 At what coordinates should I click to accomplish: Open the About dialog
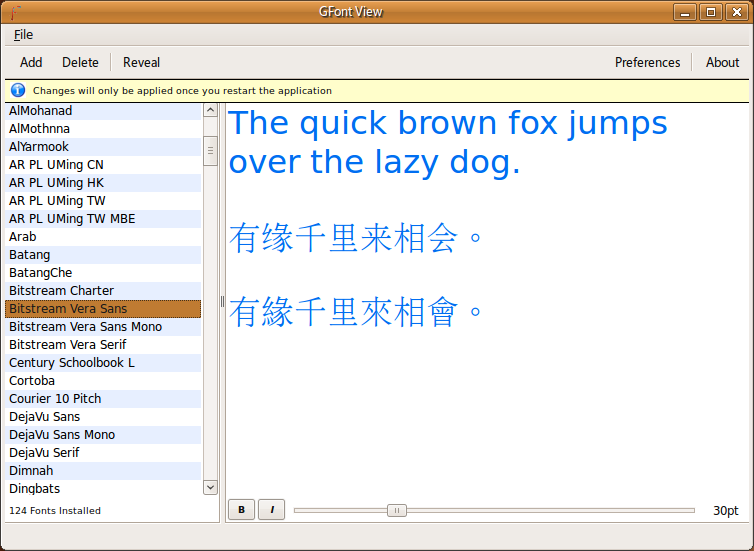(x=722, y=63)
